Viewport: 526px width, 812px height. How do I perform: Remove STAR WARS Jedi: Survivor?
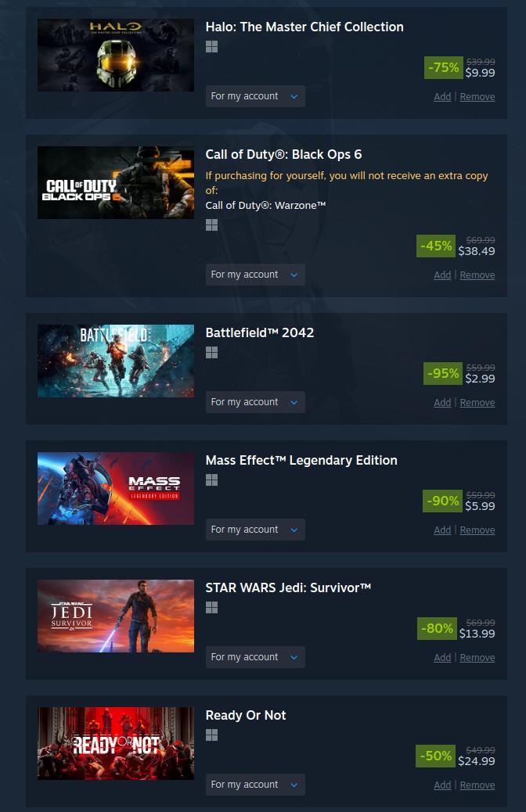click(x=477, y=657)
